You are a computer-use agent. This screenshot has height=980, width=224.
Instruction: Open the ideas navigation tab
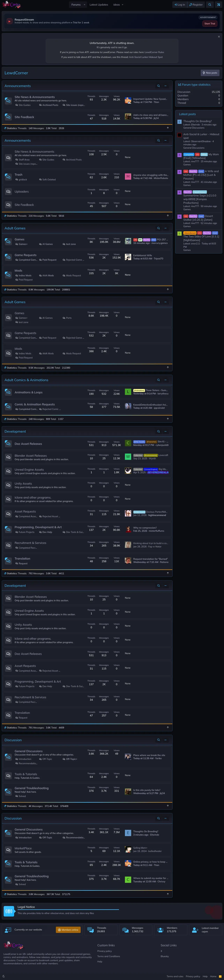[116, 5]
